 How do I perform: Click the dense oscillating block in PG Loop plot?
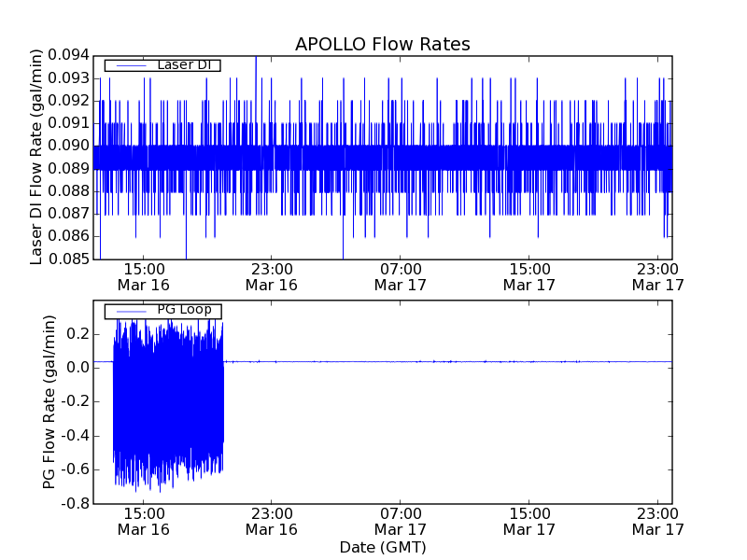(168, 401)
